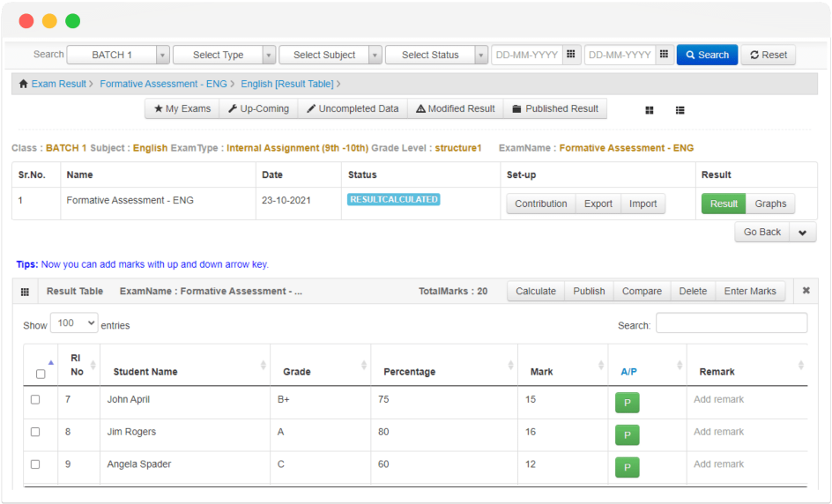Image resolution: width=832 pixels, height=504 pixels.
Task: Click the Contribution button
Action: 540,204
